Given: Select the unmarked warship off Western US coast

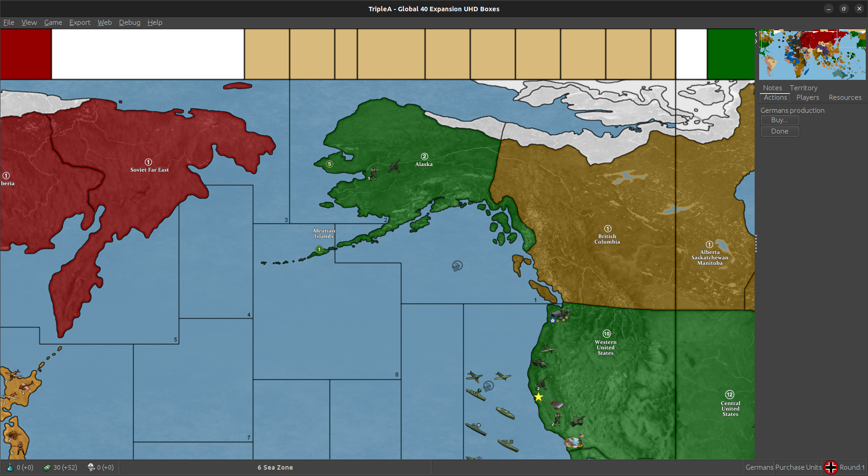Looking at the screenshot, I should 505,413.
